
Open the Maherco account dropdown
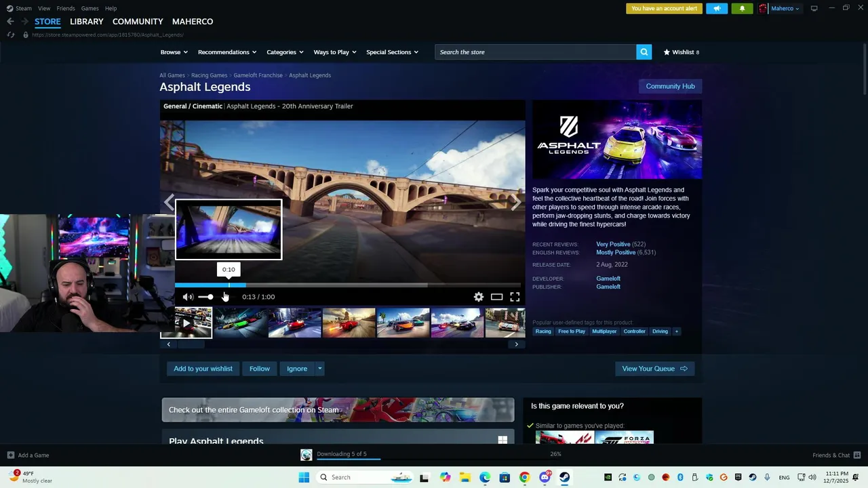[785, 8]
